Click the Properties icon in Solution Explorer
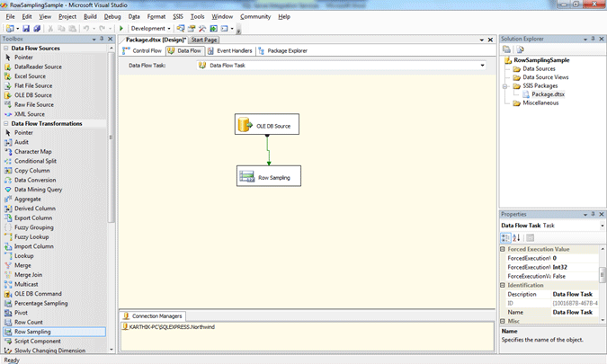Screen dimensions: 607x364 [506, 49]
